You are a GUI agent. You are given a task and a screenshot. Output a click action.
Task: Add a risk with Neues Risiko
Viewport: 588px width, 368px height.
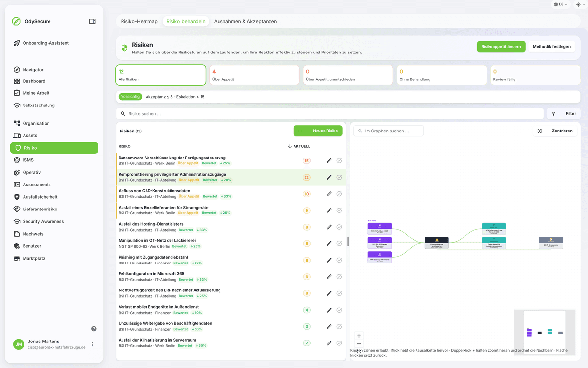pos(318,131)
